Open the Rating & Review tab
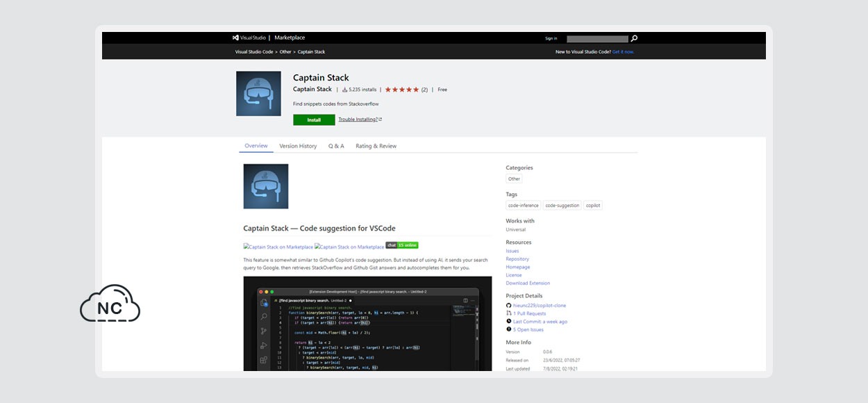This screenshot has width=868, height=403. pyautogui.click(x=376, y=146)
